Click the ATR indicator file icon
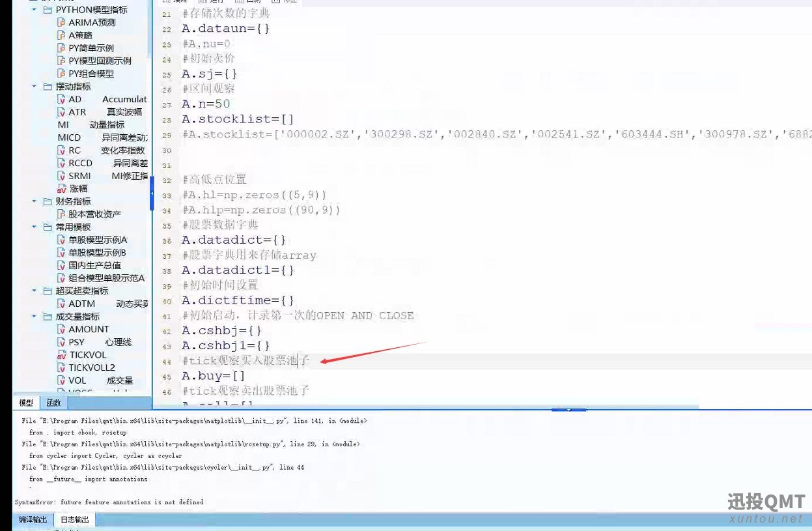Image resolution: width=812 pixels, height=531 pixels. coord(62,112)
